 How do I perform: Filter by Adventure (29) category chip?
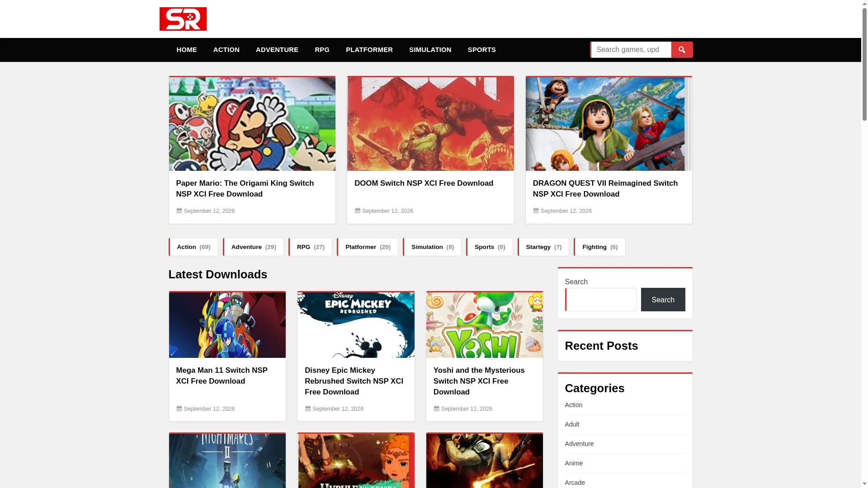(254, 247)
